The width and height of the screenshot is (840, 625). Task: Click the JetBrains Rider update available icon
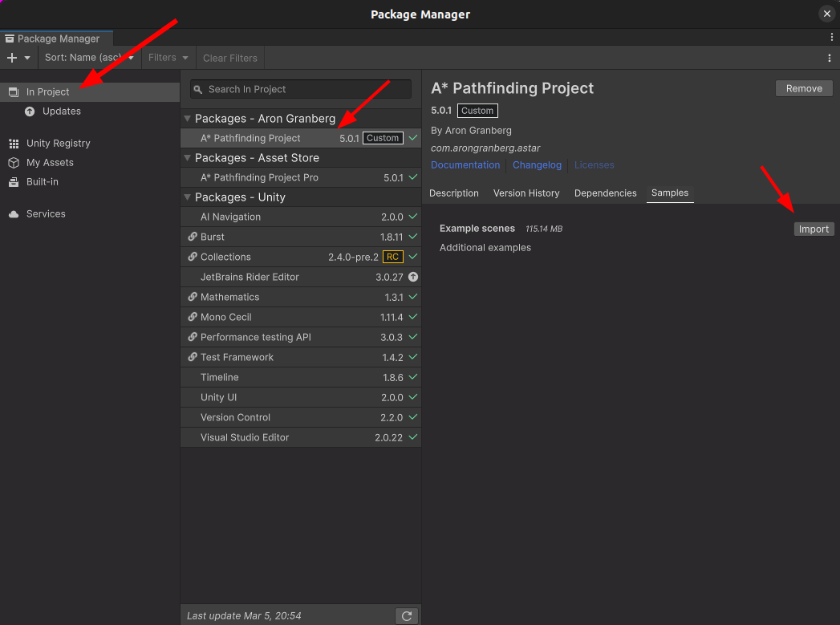coord(413,277)
